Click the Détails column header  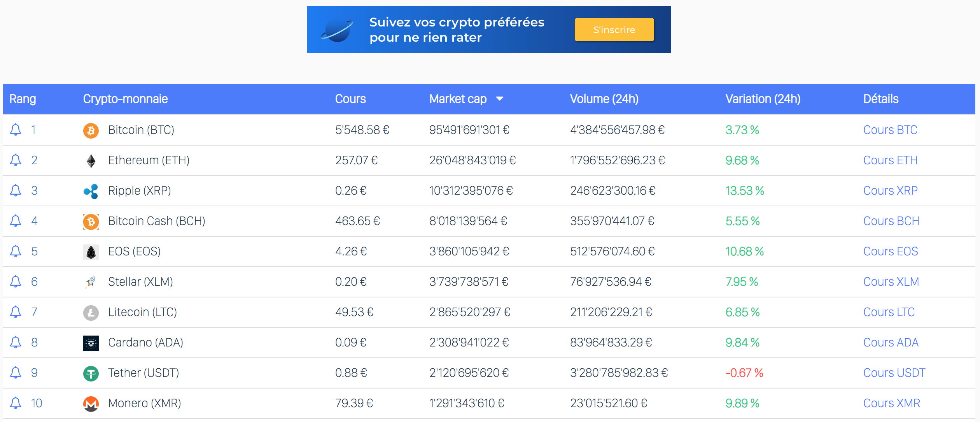[881, 99]
